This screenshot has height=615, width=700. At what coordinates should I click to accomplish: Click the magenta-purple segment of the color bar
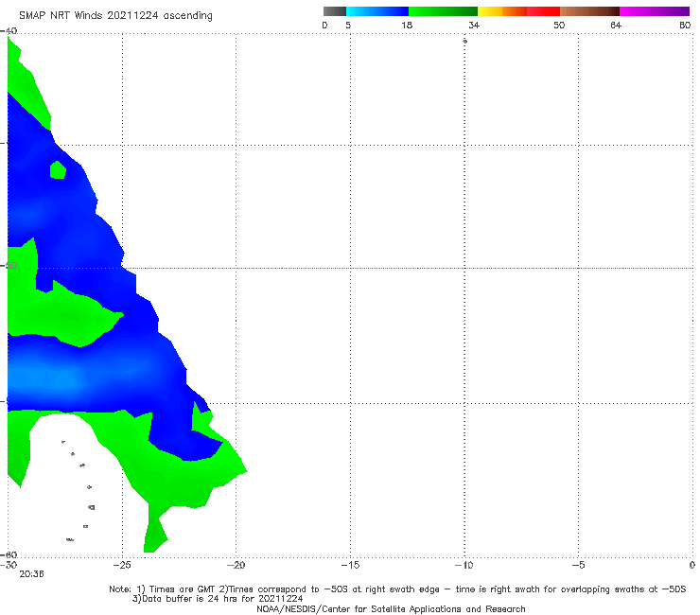[655, 11]
